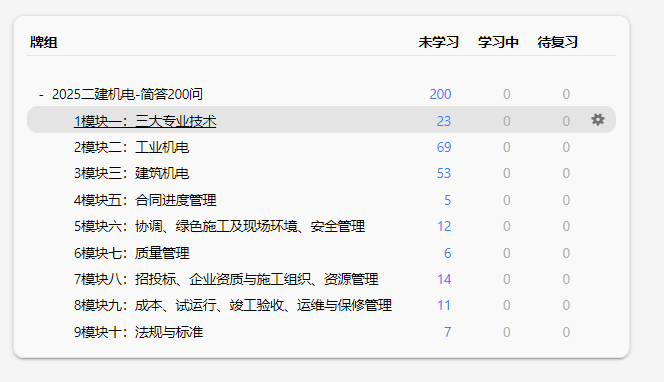
Task: Click the 牌组 column header
Action: tap(44, 42)
